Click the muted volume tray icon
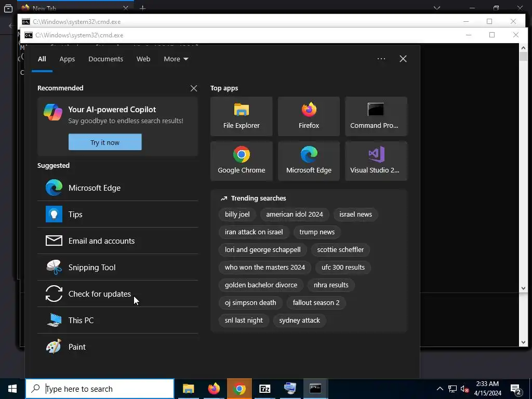532x399 pixels. pos(465,389)
